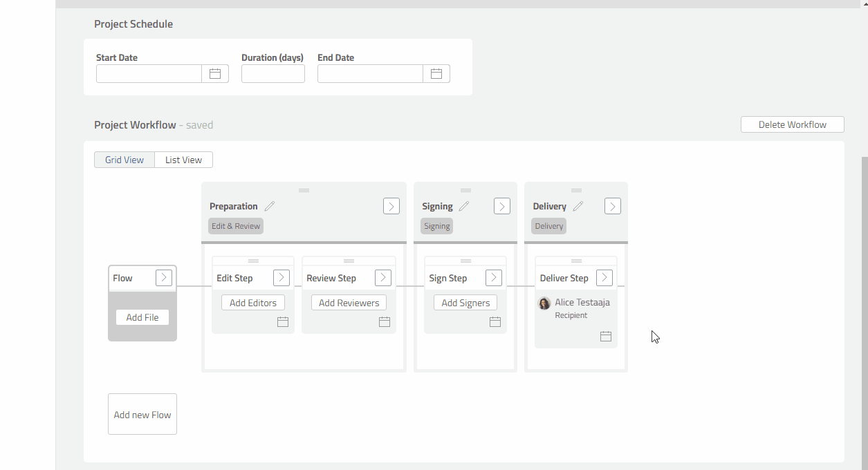Screen dimensions: 868x470
Task: Switch to List View
Action: (183, 159)
